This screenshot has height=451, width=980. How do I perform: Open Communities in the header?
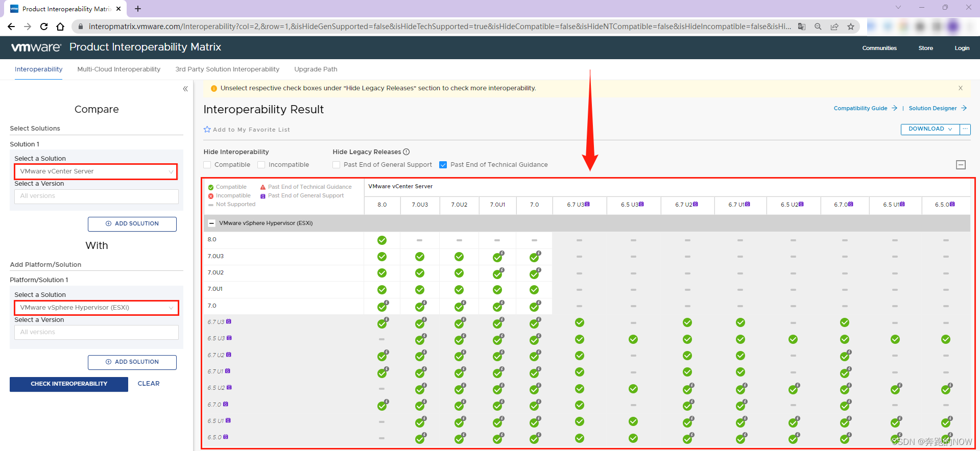pyautogui.click(x=879, y=48)
